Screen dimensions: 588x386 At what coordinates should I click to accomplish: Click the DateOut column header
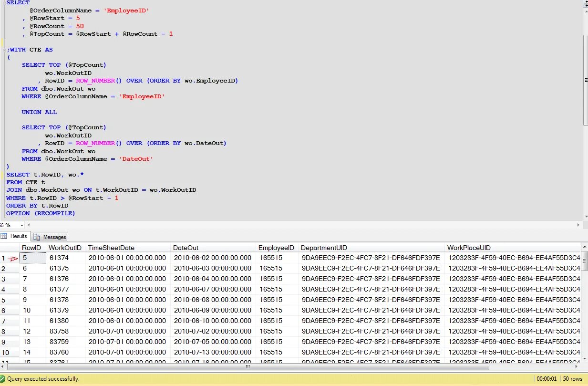pyautogui.click(x=214, y=248)
